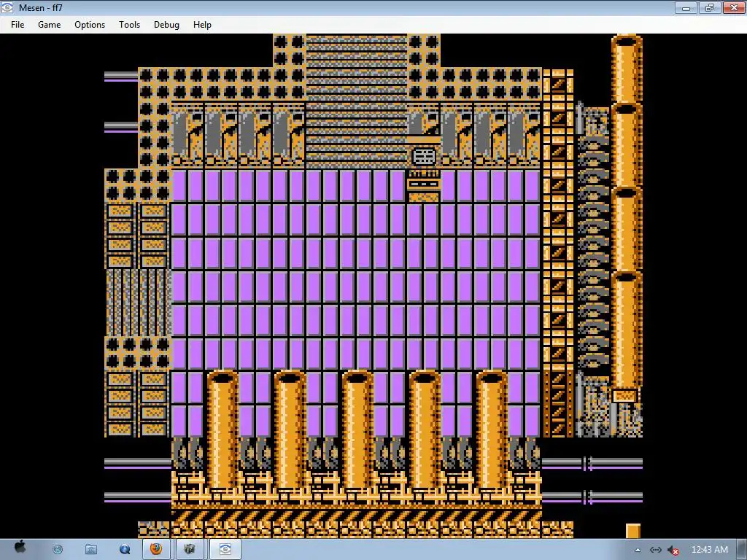This screenshot has width=747, height=560.
Task: Select the Mesen eye taskbar button
Action: (x=225, y=549)
